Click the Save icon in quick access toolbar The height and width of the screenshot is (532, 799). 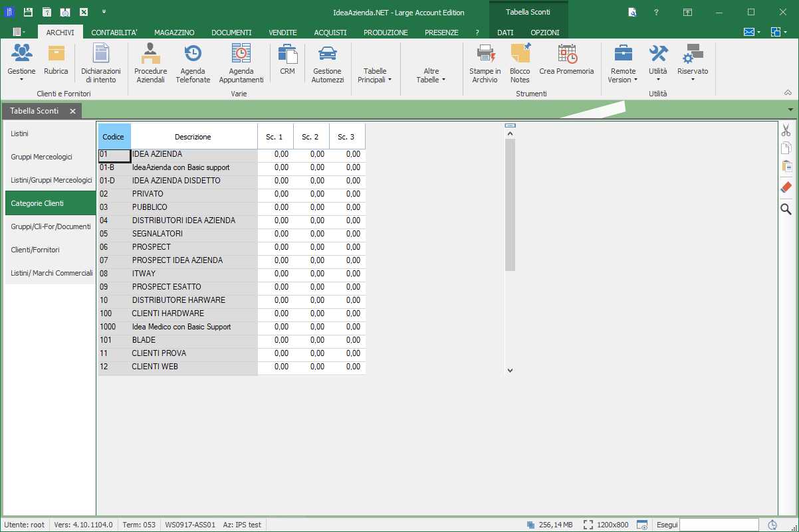tap(28, 12)
